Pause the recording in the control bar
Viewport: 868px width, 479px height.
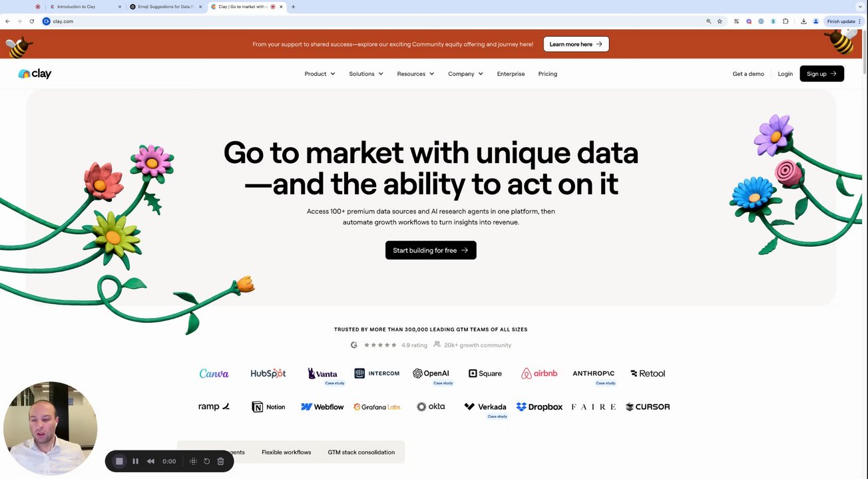[x=135, y=461]
